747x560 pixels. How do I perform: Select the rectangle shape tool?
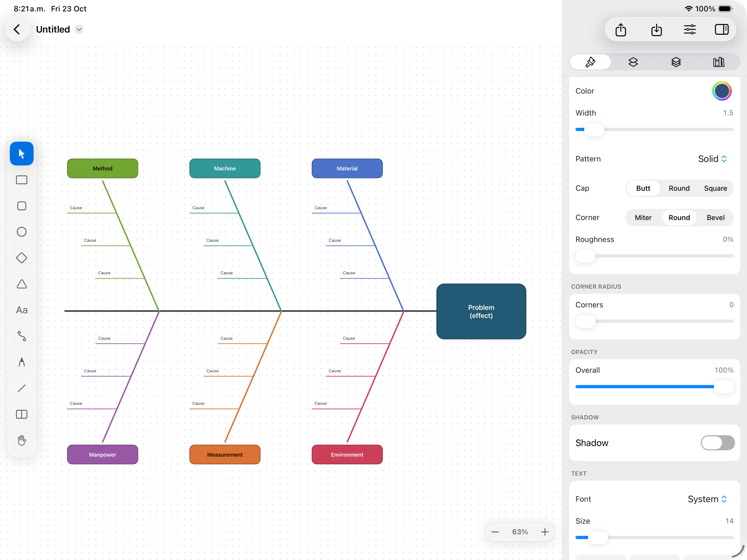click(x=22, y=180)
